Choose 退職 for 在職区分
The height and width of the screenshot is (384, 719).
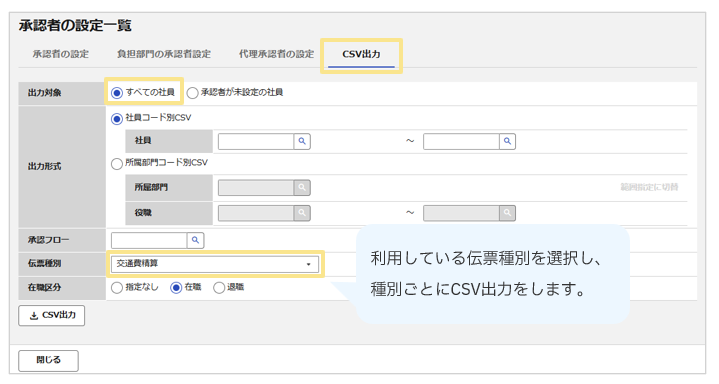point(219,288)
